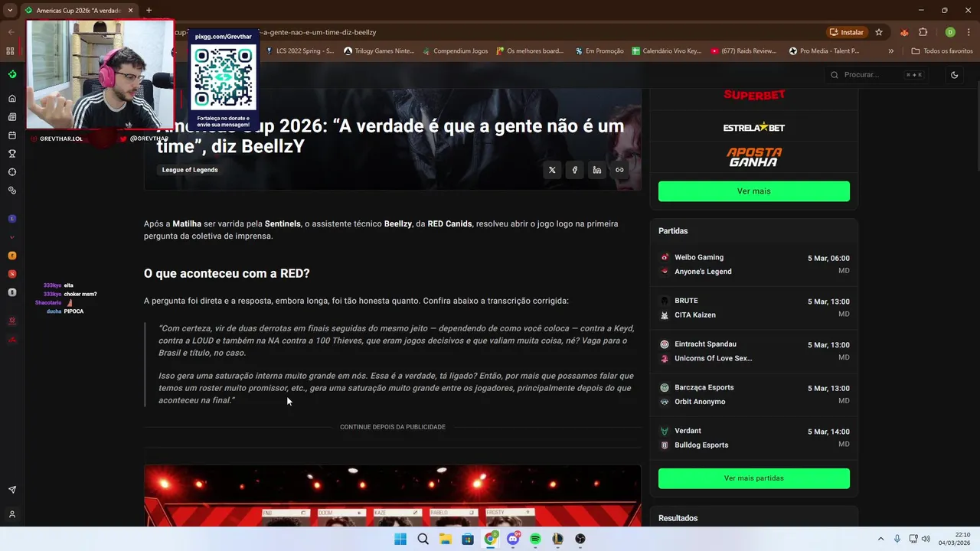Open the Chrome three-dot menu
The image size is (980, 551).
[x=969, y=32]
